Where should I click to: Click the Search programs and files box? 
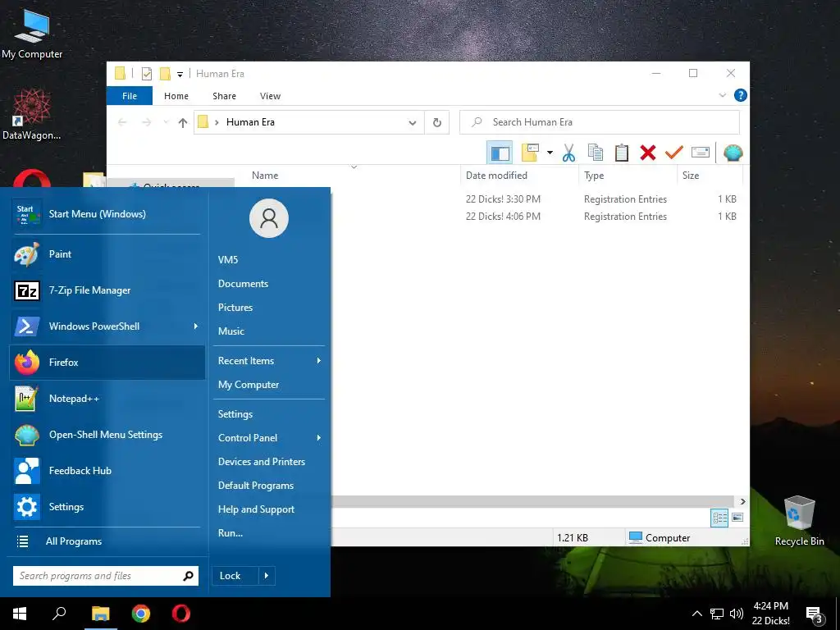[106, 576]
